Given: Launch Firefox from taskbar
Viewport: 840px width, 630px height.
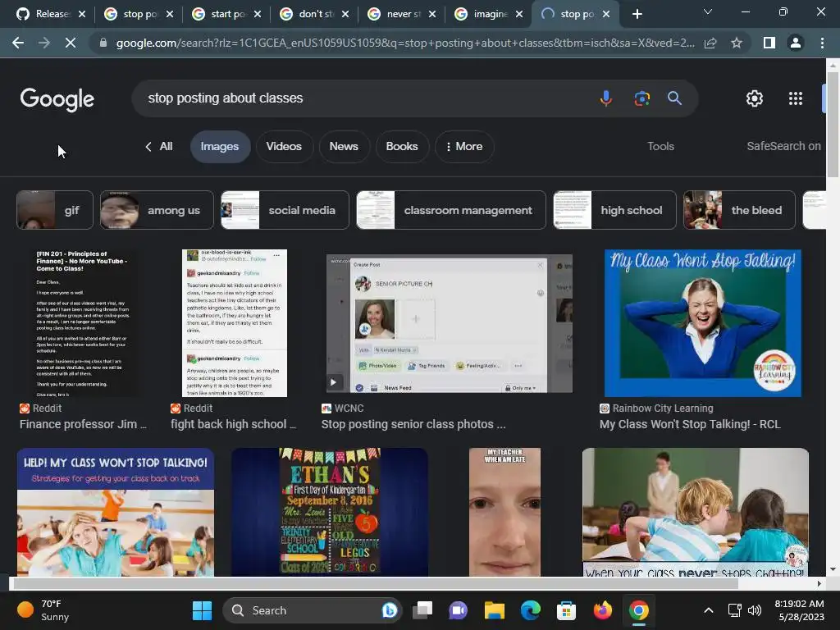Looking at the screenshot, I should (x=603, y=610).
